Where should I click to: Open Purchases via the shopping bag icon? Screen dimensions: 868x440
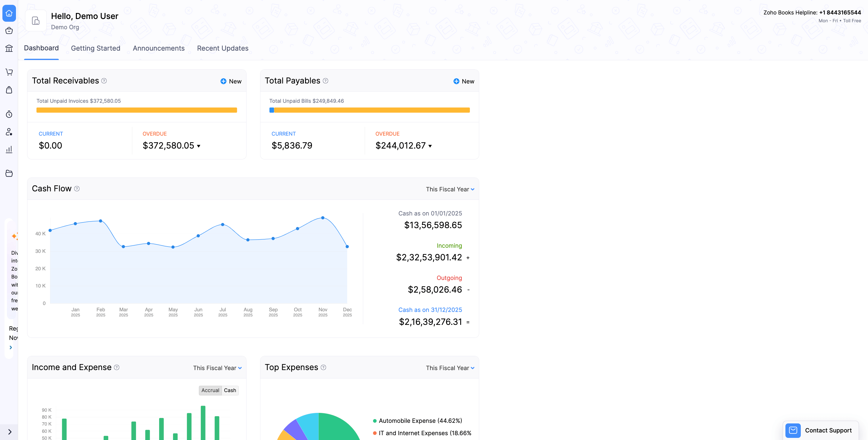9,90
